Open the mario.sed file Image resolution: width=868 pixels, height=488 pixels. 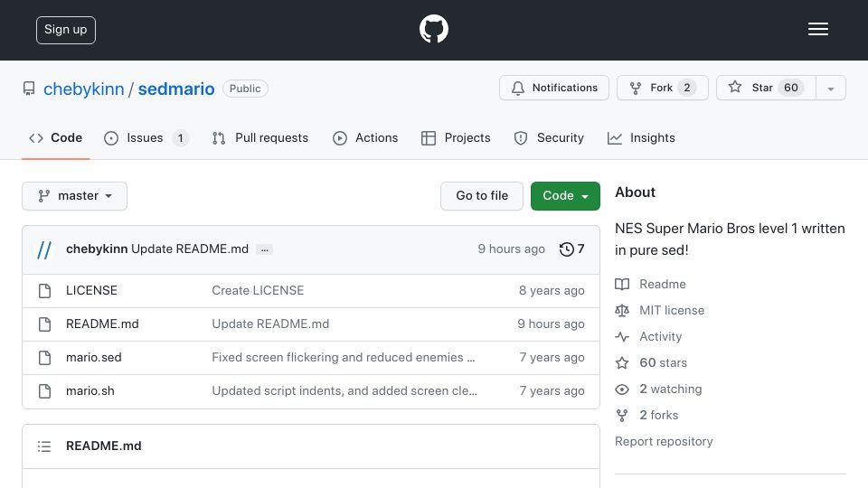93,358
